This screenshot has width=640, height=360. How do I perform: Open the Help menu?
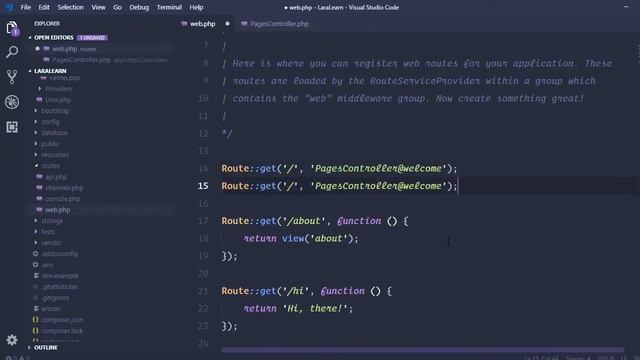[x=196, y=7]
